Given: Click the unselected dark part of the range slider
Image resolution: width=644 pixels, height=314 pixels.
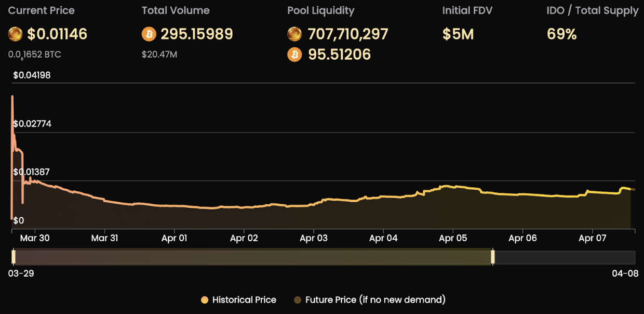Looking at the screenshot, I should coord(565,257).
